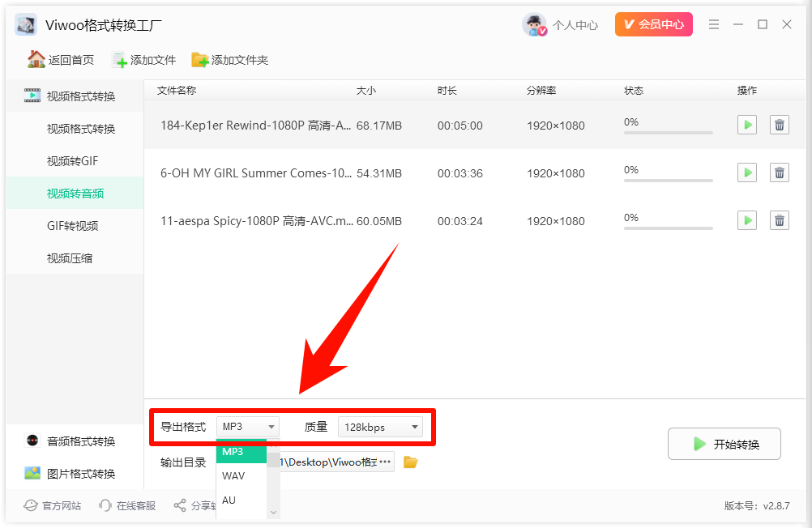Screen dimensions: 812x528
Task: Open 视频压缩 in the sidebar
Action: (70, 258)
